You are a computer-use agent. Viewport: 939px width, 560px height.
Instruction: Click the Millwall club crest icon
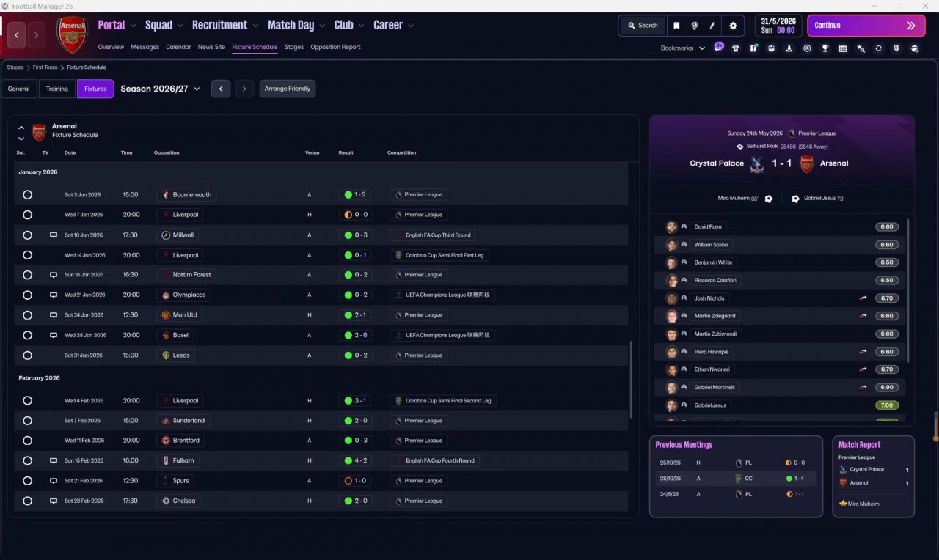coord(166,235)
